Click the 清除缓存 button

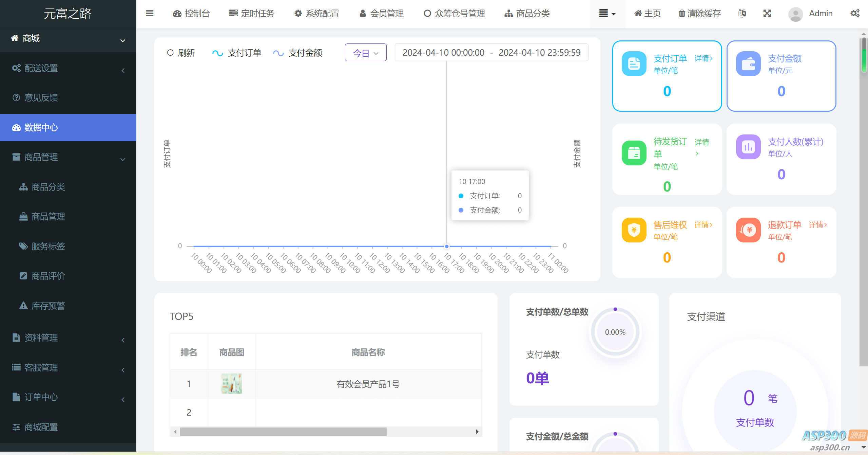[699, 14]
